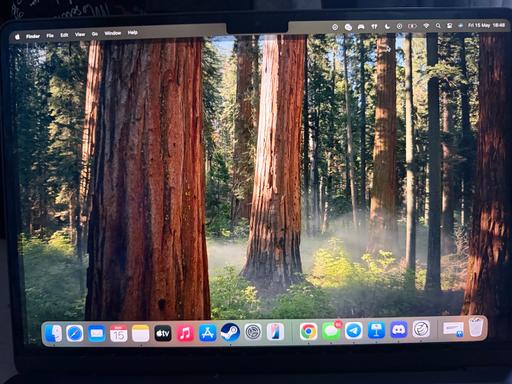Screen dimensions: 512x384
Task: Open the Help menu
Action: 132,33
